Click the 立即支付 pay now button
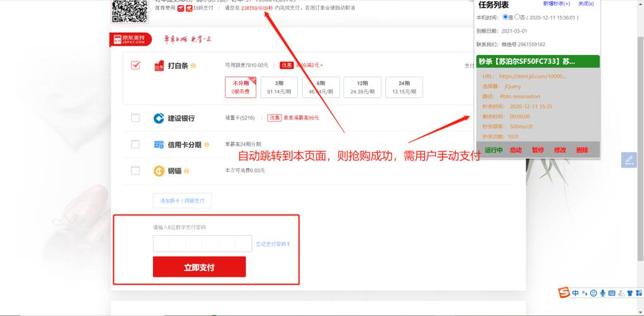The width and height of the screenshot is (644, 316). coord(199,267)
